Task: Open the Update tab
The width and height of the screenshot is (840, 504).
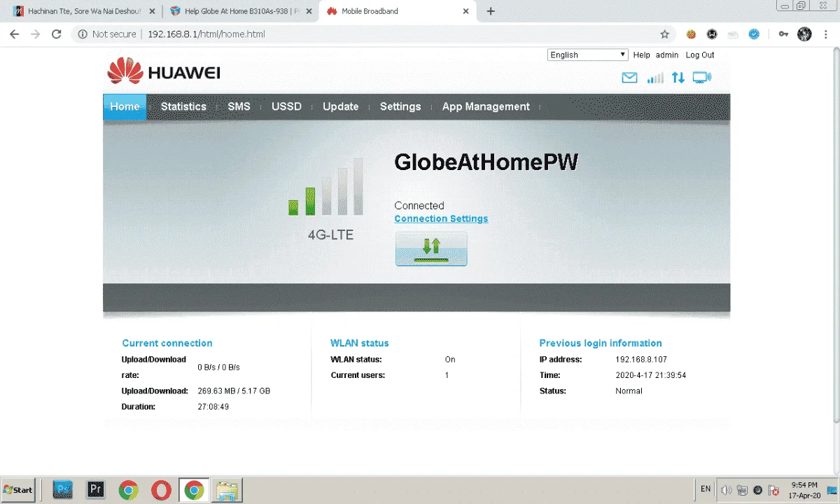Action: point(341,106)
